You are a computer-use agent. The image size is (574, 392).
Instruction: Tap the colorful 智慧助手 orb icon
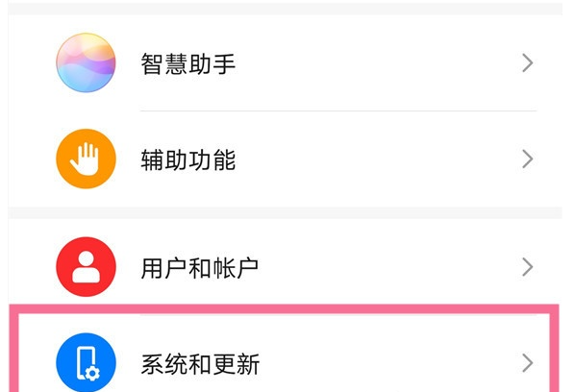click(86, 62)
